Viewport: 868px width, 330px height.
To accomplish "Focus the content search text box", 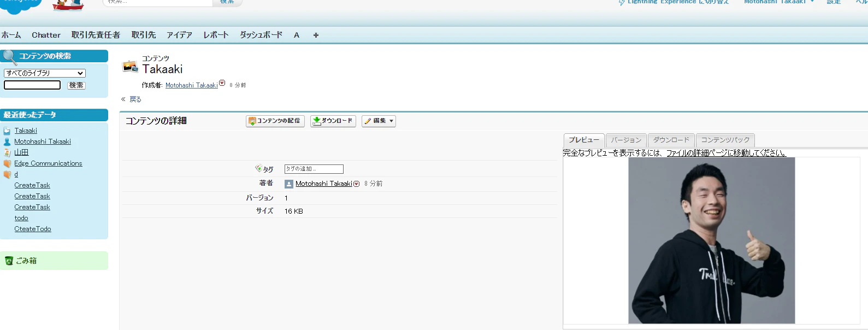I will coord(32,85).
